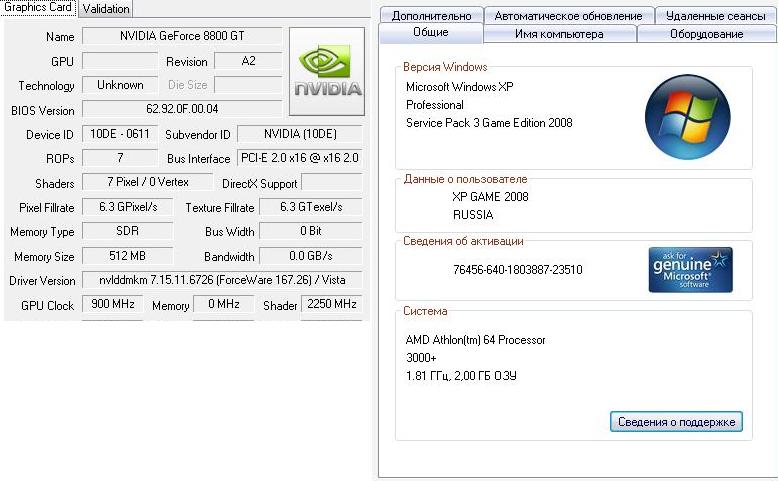
Task: Click Driver Version field with nvlddmkm
Action: tap(222, 279)
